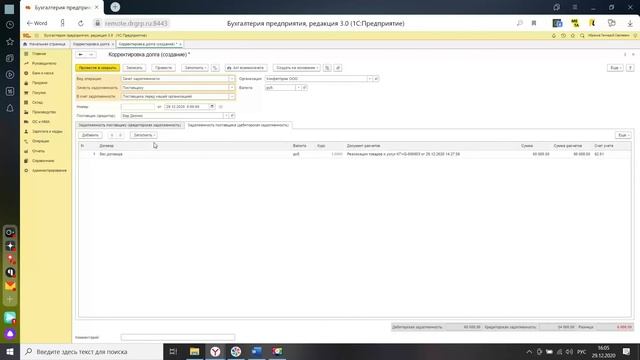Switch to the дебиторская задолженность tab

tap(238, 125)
